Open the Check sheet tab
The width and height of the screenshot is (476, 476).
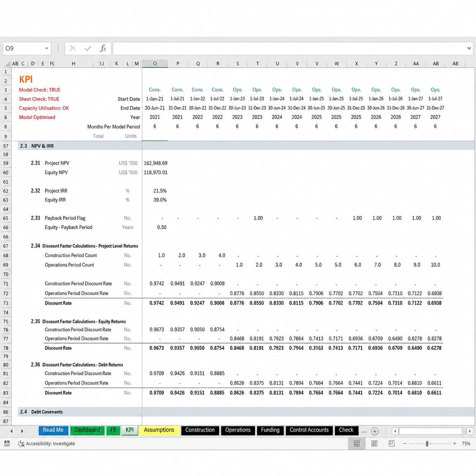[x=346, y=430]
